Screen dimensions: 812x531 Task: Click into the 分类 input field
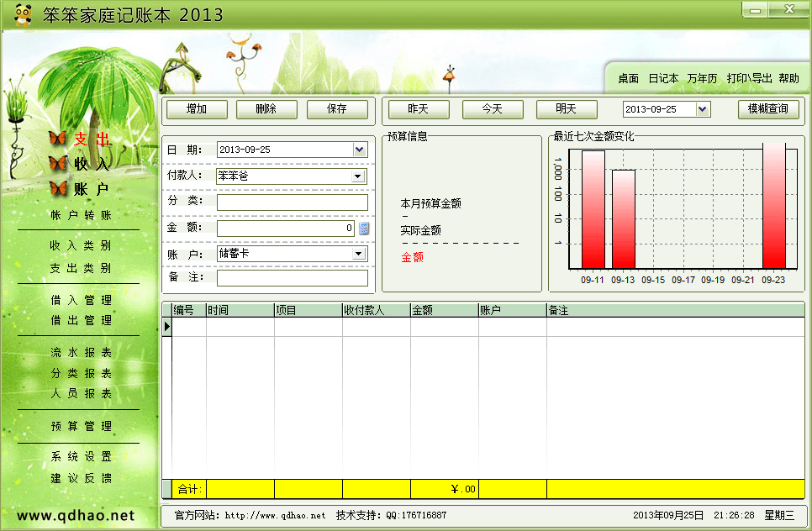tap(292, 202)
